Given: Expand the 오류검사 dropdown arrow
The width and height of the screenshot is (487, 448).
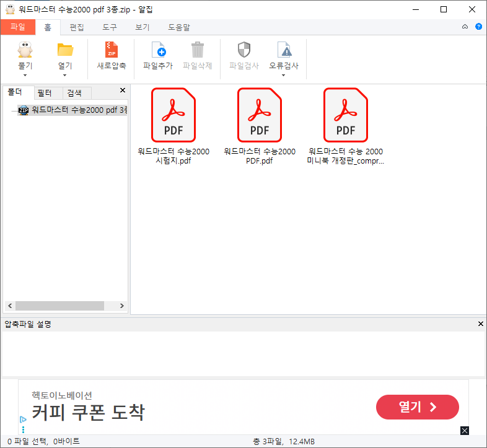Looking at the screenshot, I should (x=283, y=76).
